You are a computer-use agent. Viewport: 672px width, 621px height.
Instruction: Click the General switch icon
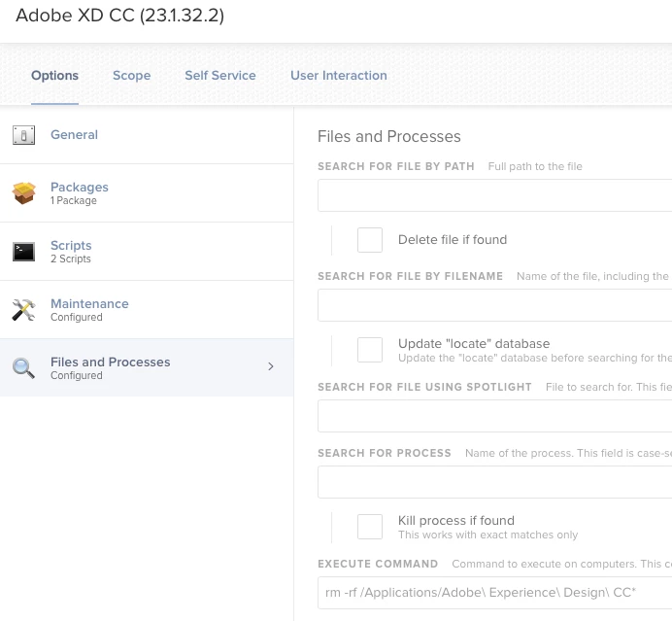[23, 135]
